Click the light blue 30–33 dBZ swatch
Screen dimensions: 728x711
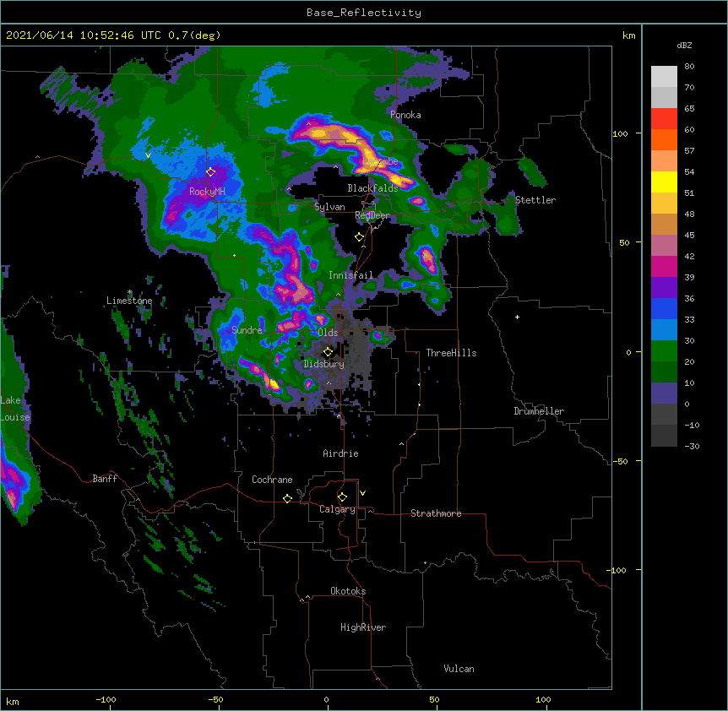tap(664, 329)
